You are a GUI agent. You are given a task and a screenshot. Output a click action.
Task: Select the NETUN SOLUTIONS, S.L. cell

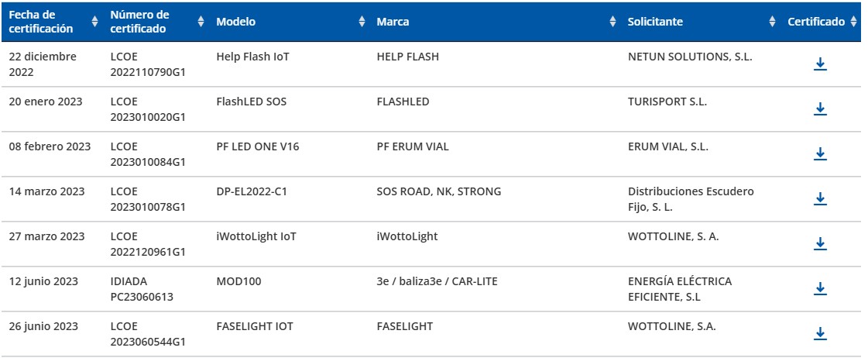pos(690,57)
